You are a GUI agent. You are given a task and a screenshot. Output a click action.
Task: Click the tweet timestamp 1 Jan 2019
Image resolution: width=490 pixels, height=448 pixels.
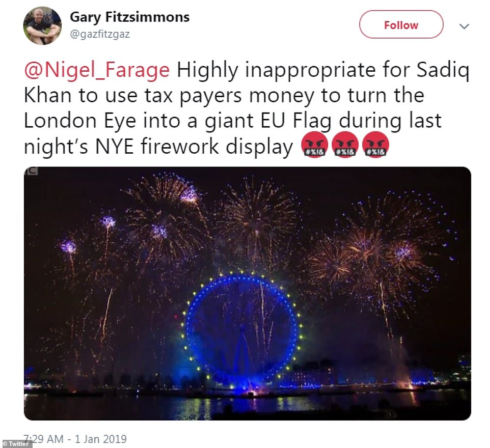[x=75, y=439]
